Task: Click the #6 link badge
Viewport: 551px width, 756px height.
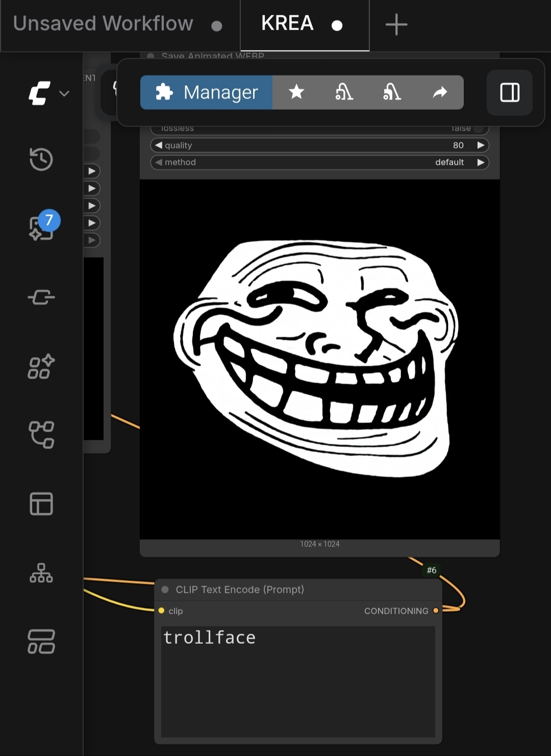Action: tap(432, 570)
